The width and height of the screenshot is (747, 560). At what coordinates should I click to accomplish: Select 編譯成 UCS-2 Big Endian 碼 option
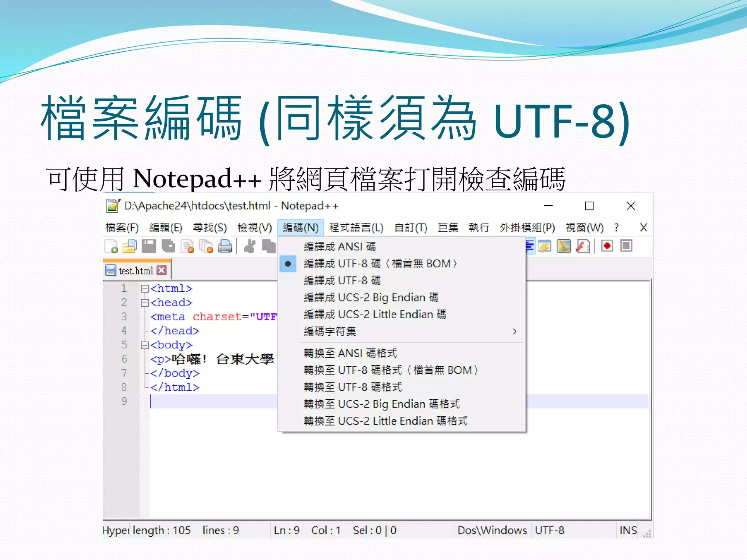402,297
